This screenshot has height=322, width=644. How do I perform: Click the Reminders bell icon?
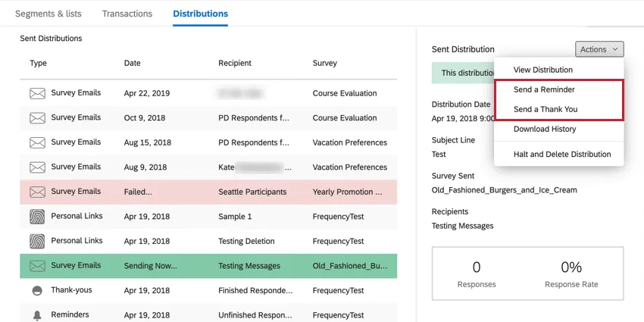pos(37,314)
